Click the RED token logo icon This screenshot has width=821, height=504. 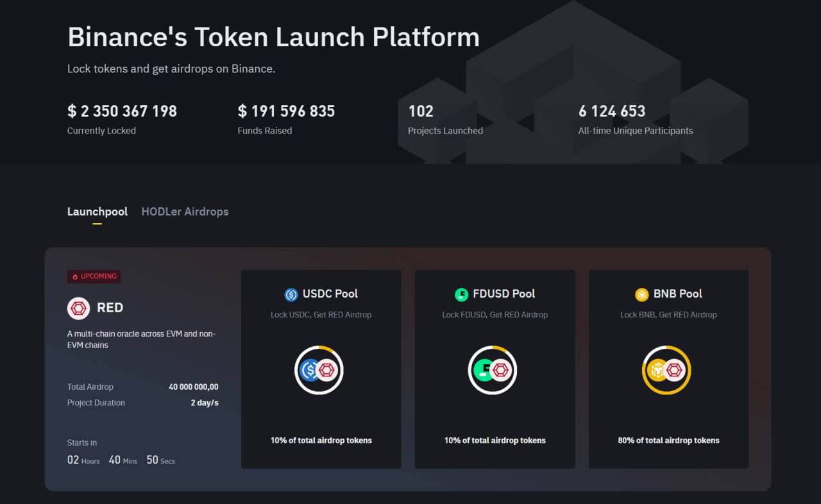79,308
